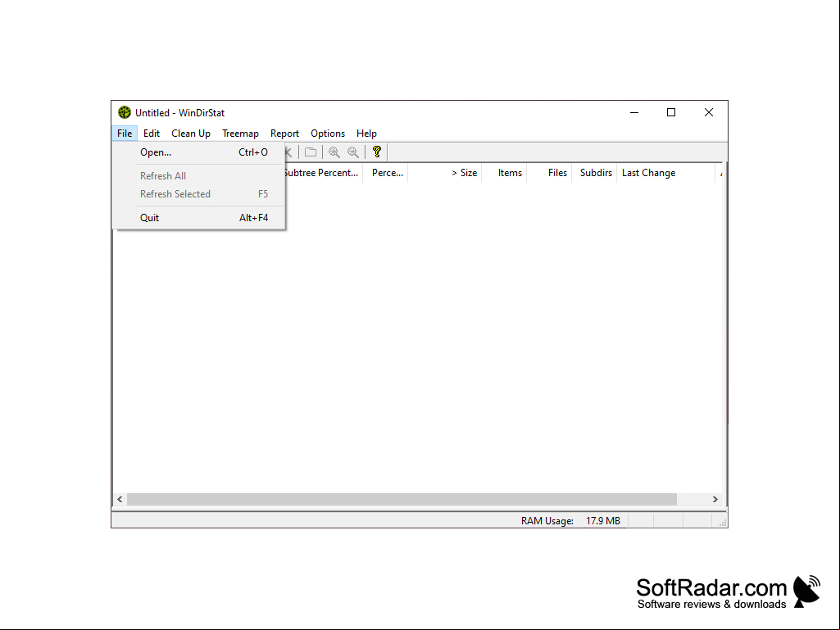Sort by the Files column header
Screen dimensions: 840x630
(550, 173)
